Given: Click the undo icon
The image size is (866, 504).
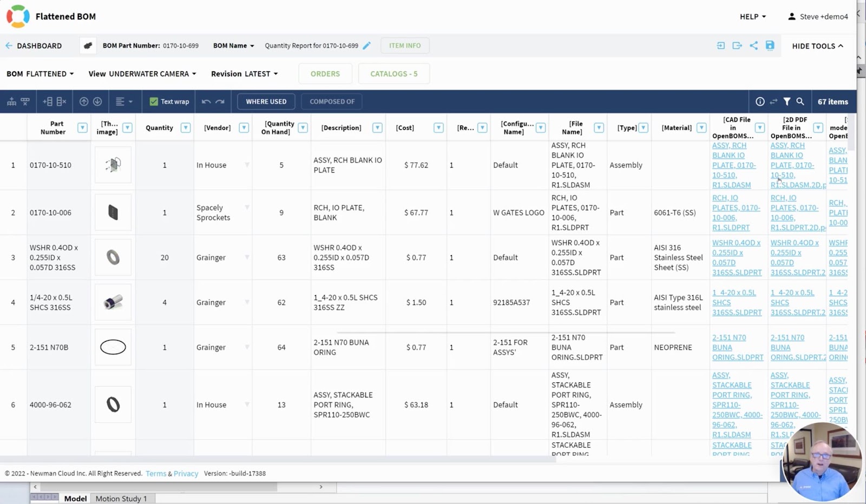Looking at the screenshot, I should (x=206, y=102).
